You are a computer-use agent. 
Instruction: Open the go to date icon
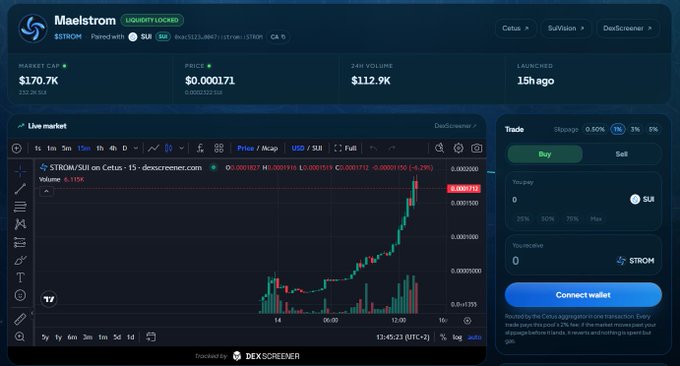pos(151,337)
